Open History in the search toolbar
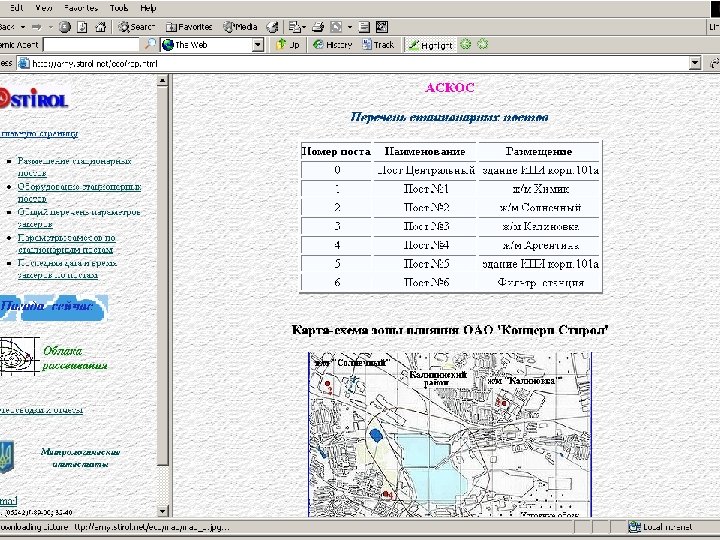The height and width of the screenshot is (540, 720). 333,45
